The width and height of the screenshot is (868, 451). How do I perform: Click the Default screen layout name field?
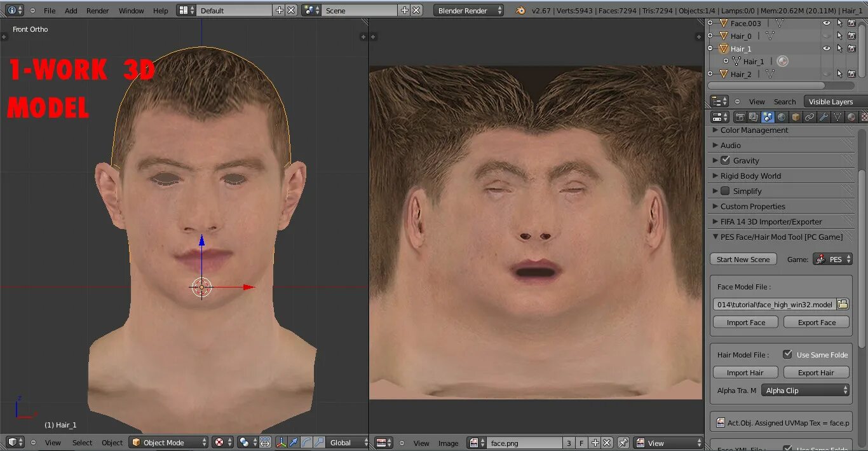[x=234, y=10]
